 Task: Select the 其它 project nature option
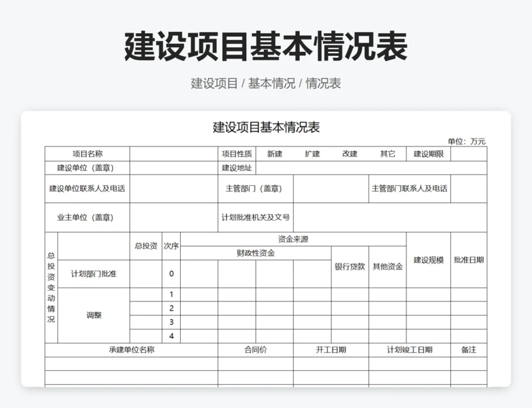[388, 154]
